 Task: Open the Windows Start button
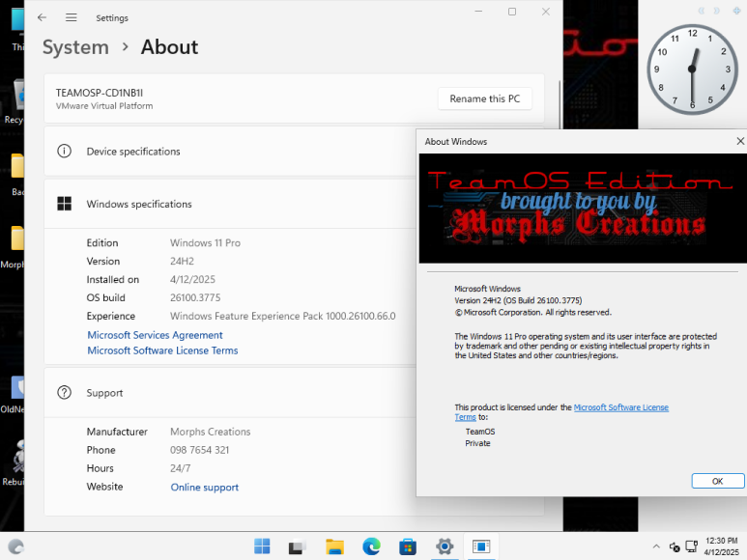tap(262, 546)
